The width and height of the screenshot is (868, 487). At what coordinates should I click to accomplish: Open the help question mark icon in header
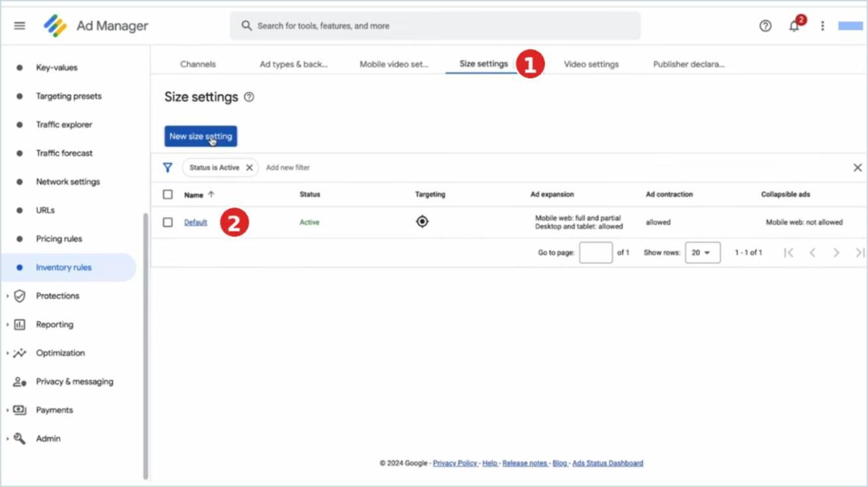(766, 26)
